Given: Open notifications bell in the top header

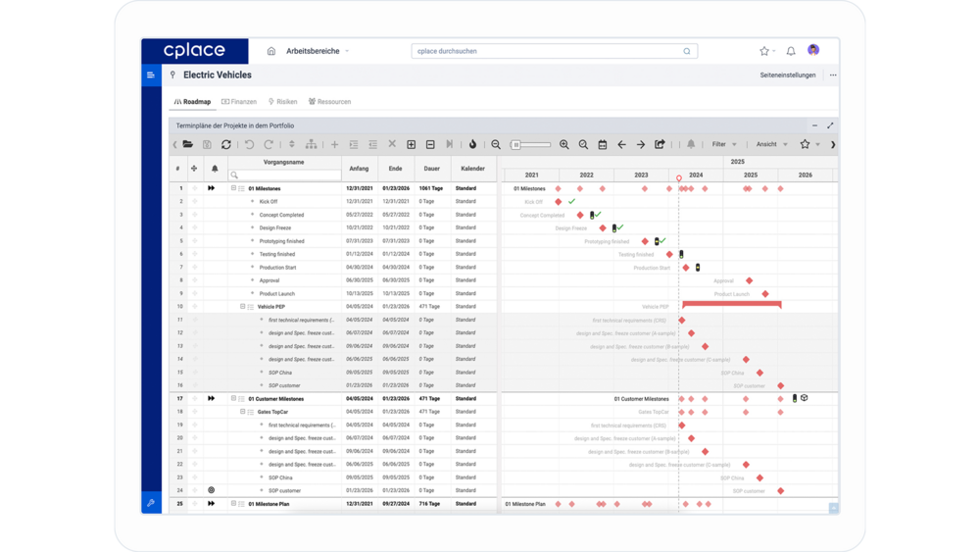Looking at the screenshot, I should [791, 51].
